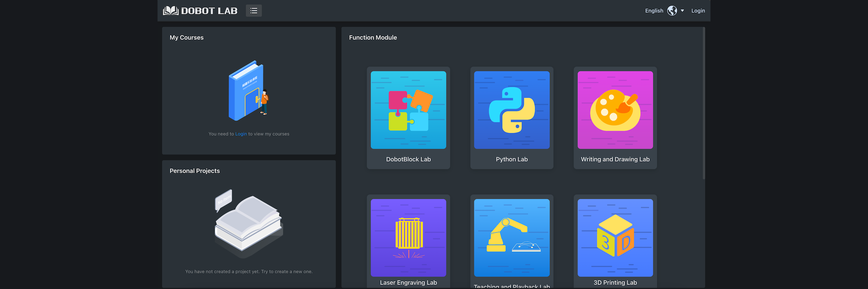868x289 pixels.
Task: Click the 3D Printing Lab label
Action: [x=615, y=283]
